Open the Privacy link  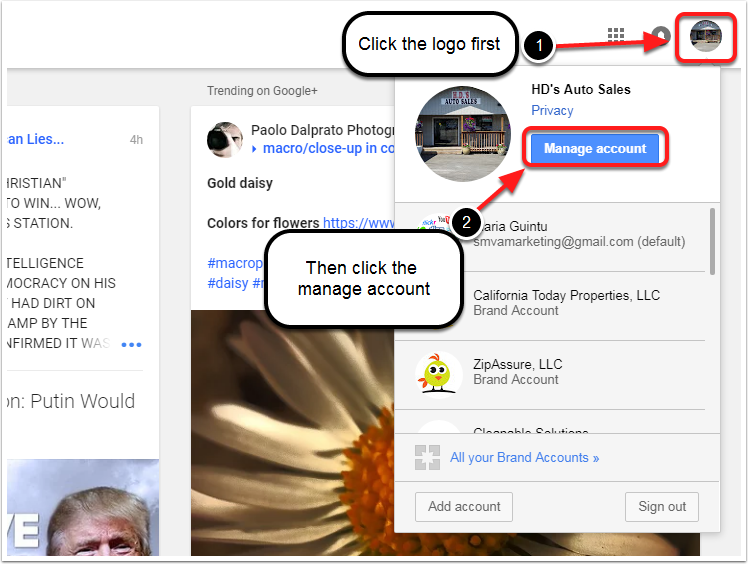pyautogui.click(x=552, y=110)
